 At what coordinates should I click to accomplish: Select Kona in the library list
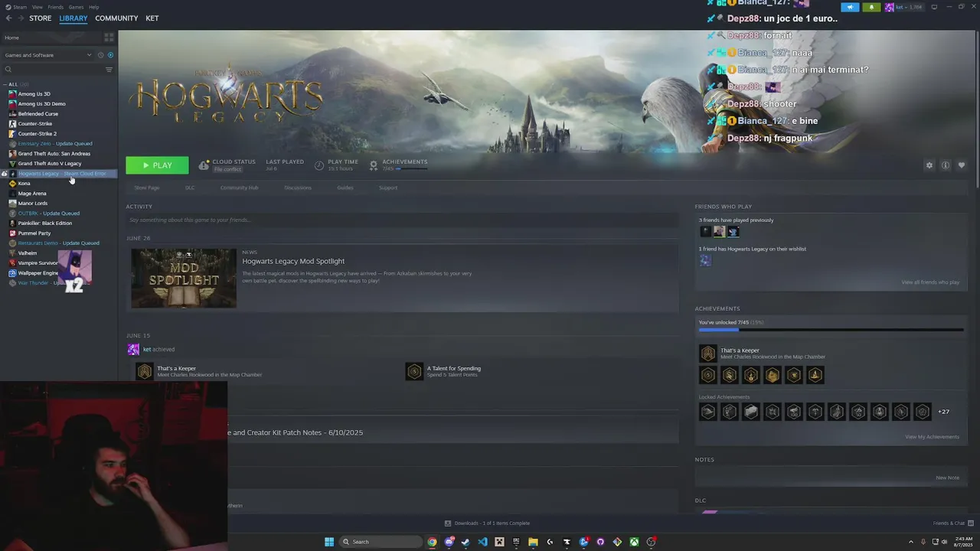click(24, 184)
